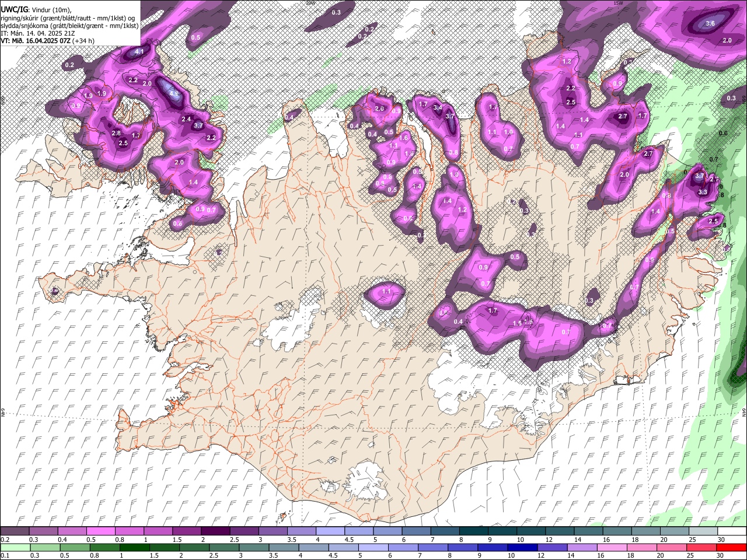The height and width of the screenshot is (560, 747).
Task: Click the 3.6 precipitation value on the map
Action: pos(710,23)
